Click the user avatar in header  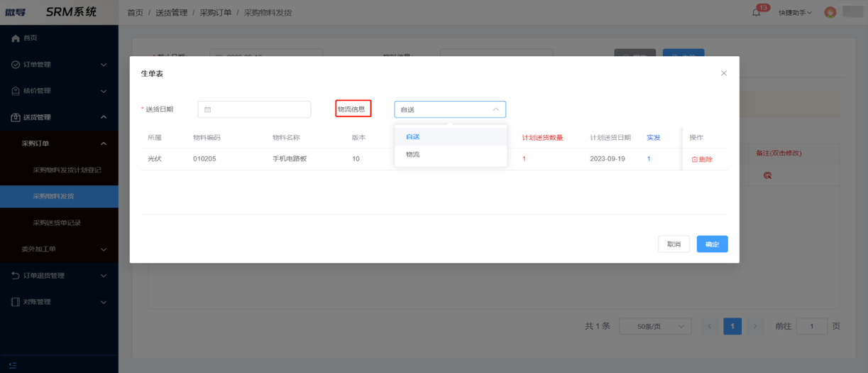pyautogui.click(x=830, y=13)
